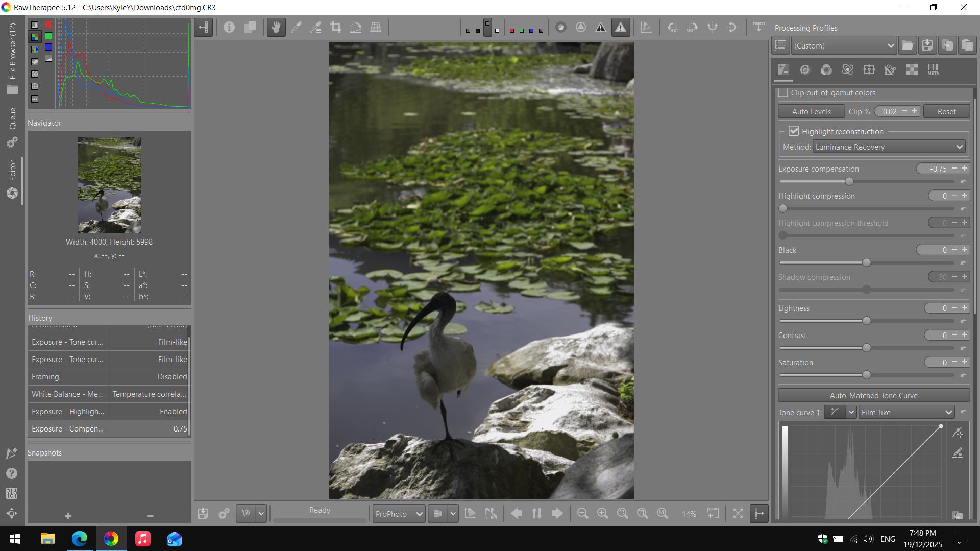Open the Editor tab
The width and height of the screenshot is (980, 551).
pos(12,179)
